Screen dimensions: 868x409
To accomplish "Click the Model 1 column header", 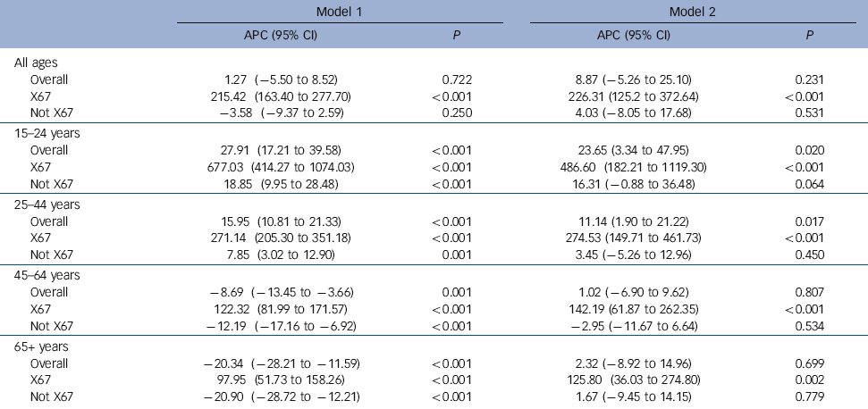I will click(x=337, y=11).
